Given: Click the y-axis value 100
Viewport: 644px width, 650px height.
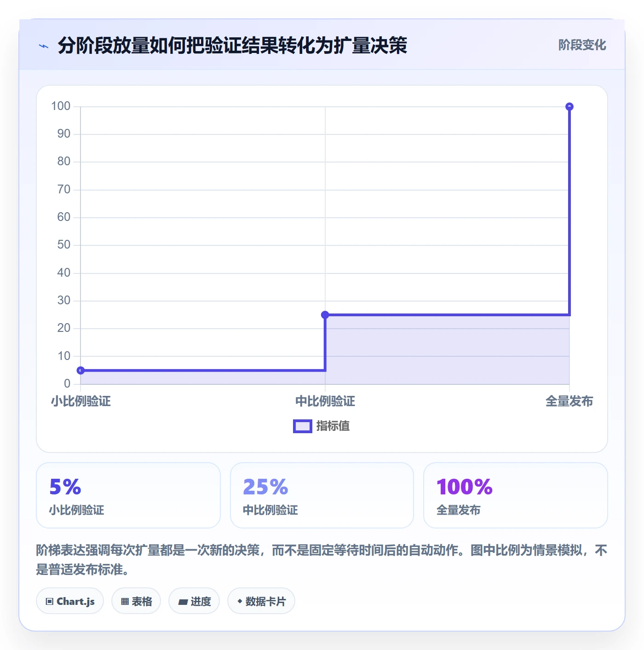Looking at the screenshot, I should coord(61,106).
